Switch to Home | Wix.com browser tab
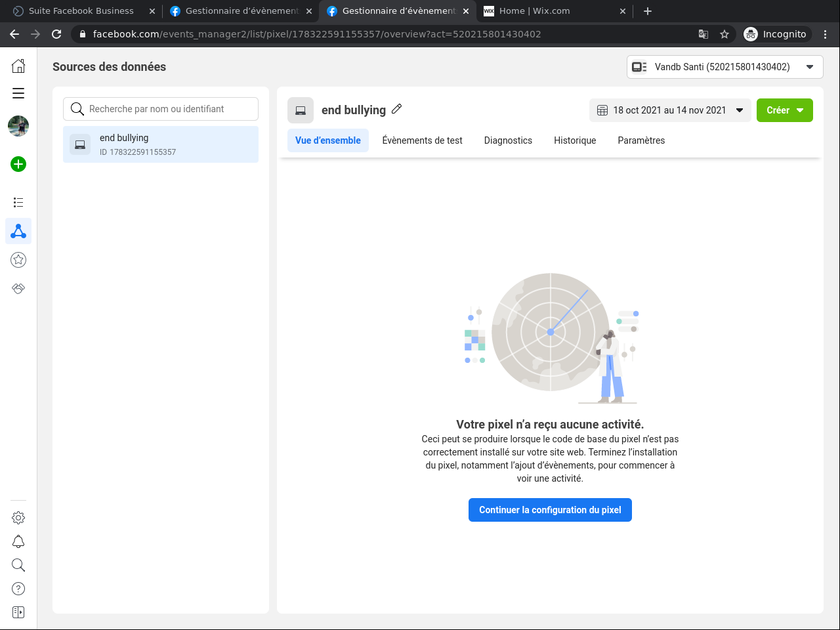The image size is (840, 630). click(x=553, y=11)
